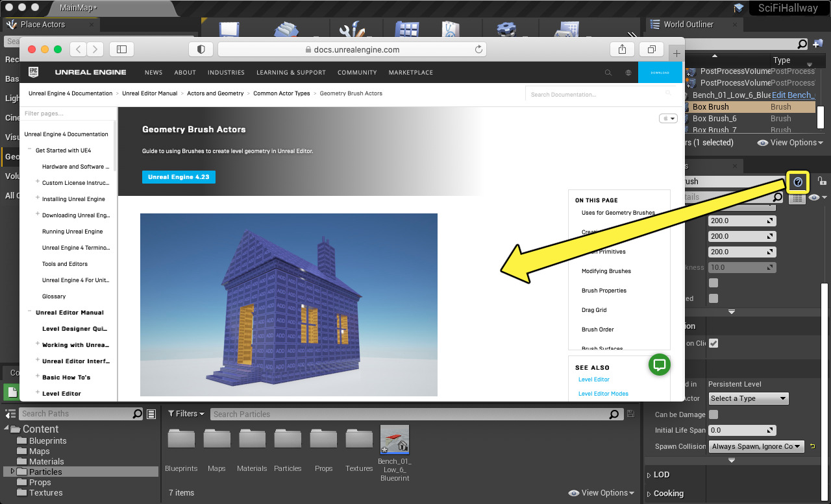
Task: Switch to the World Outliner tab
Action: pyautogui.click(x=688, y=25)
